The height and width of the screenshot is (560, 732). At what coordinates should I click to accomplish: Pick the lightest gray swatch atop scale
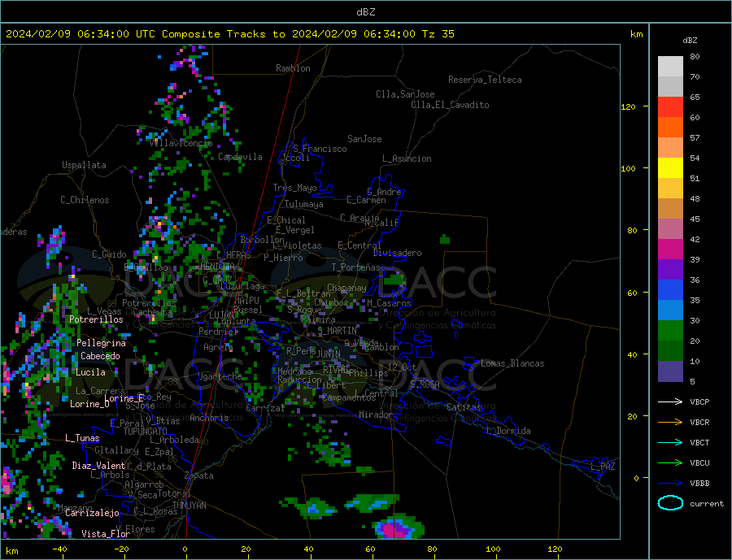click(670, 67)
